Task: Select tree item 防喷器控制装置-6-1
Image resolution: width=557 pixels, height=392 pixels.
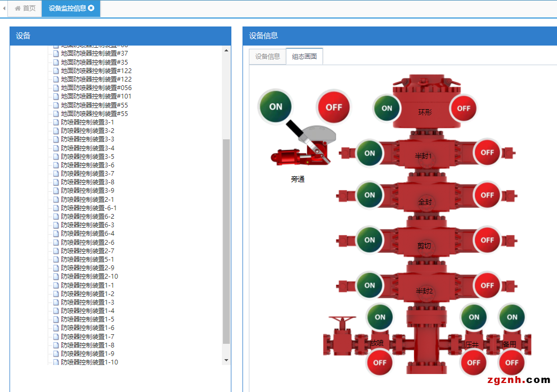Action: 89,208
